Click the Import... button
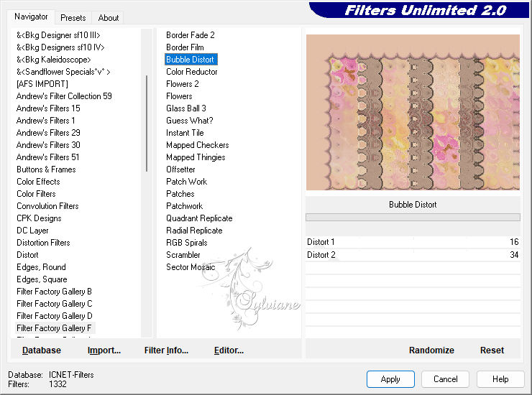Image resolution: width=532 pixels, height=395 pixels. click(104, 350)
